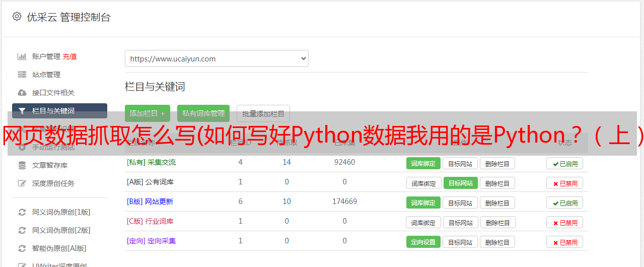Open 深度原创任务 sidebar item

coord(53,183)
